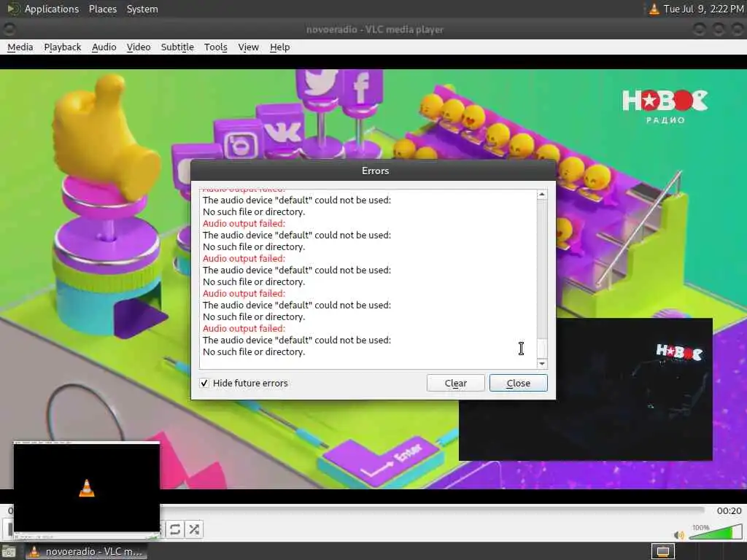Open the Playback menu

pos(63,47)
